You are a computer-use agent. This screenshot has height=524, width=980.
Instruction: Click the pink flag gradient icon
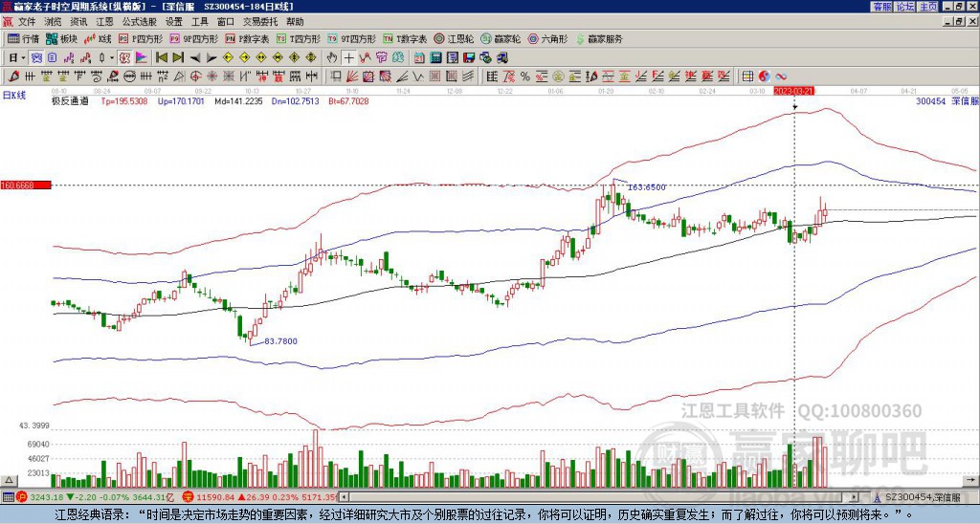[x=142, y=58]
